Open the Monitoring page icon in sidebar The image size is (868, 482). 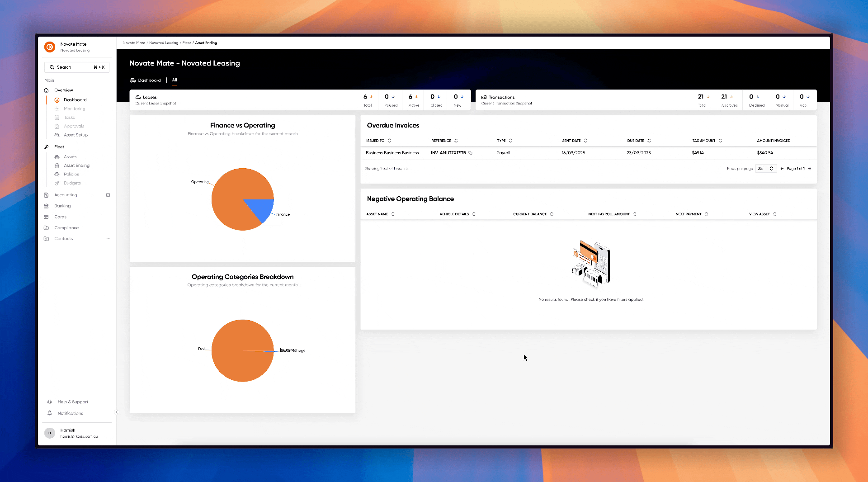click(x=57, y=109)
